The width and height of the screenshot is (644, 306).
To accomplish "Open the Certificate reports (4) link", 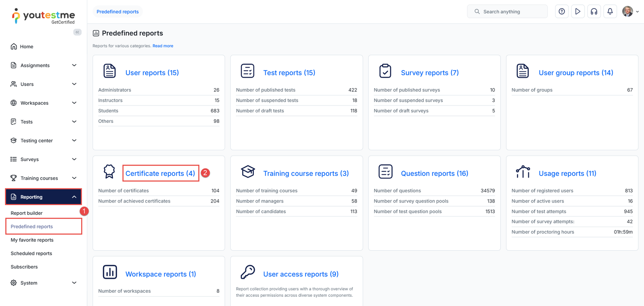I will 160,174.
